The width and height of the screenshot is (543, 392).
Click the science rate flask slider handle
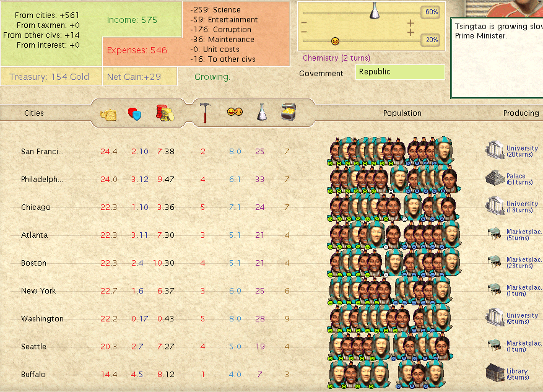click(x=375, y=11)
